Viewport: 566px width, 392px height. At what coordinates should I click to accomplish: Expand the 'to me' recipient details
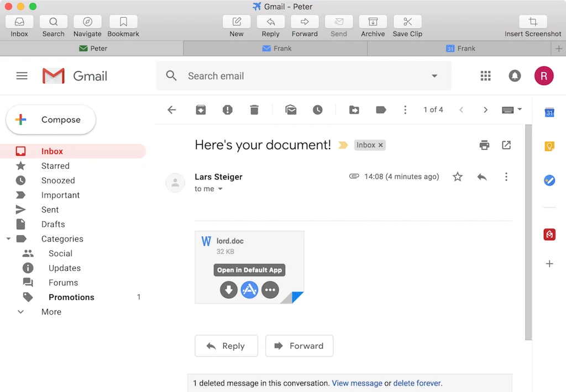point(220,189)
